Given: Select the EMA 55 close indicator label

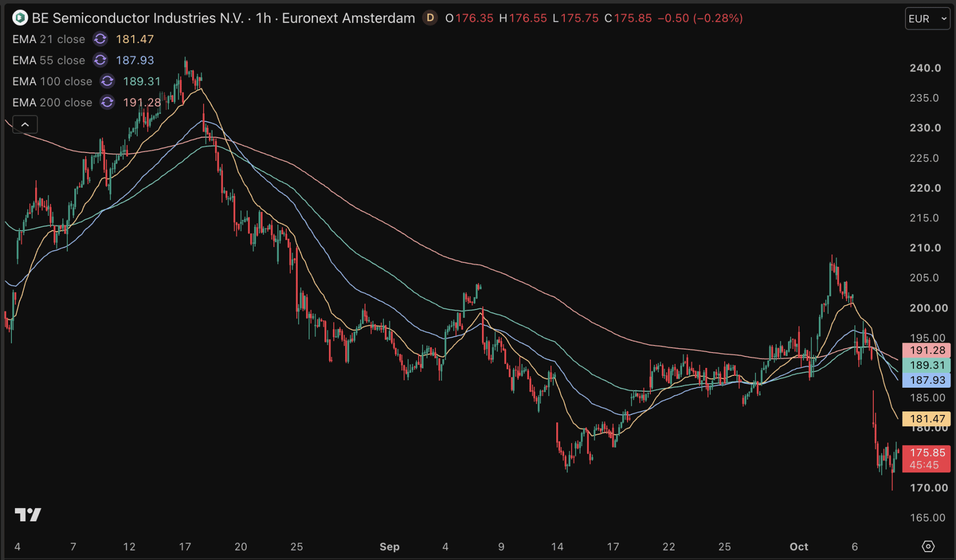Looking at the screenshot, I should pyautogui.click(x=49, y=60).
